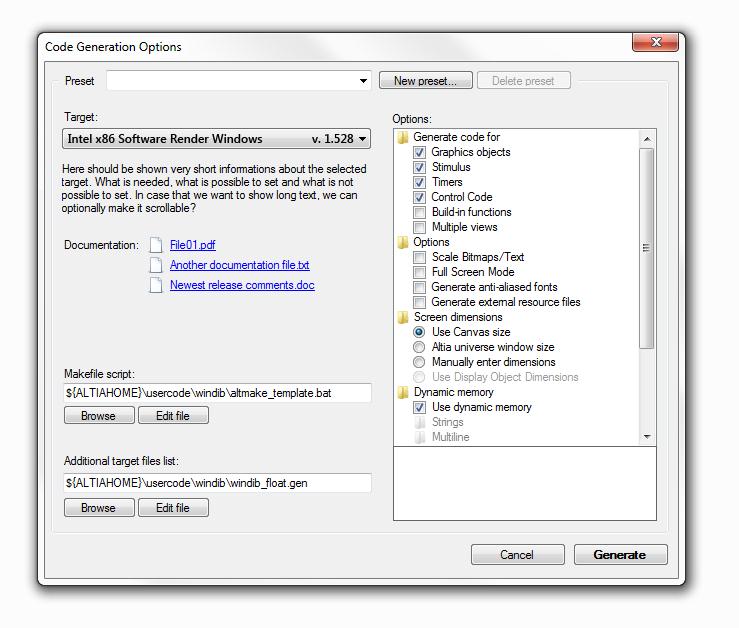The height and width of the screenshot is (628, 739).
Task: Select Altia universe window size option
Action: [419, 347]
